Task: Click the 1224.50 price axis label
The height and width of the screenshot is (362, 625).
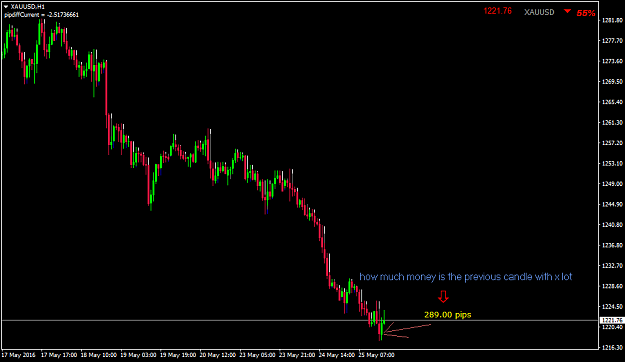Action: (x=613, y=307)
